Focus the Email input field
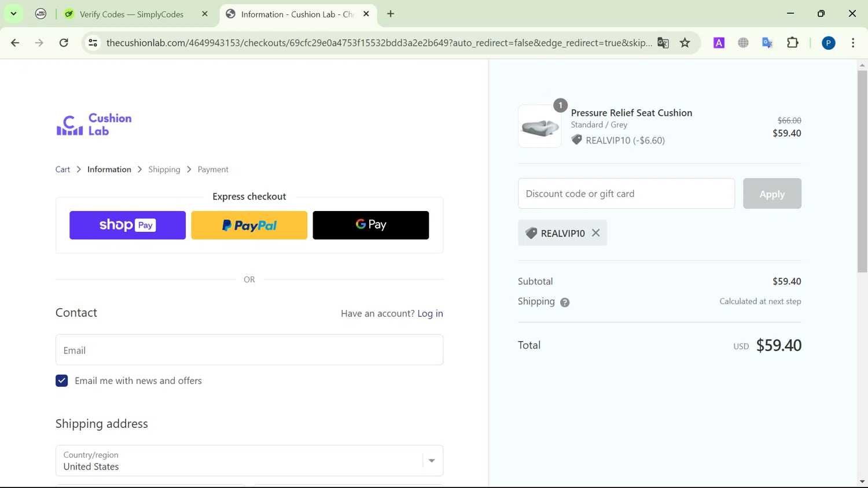Screen dimensions: 868x488 [249, 350]
